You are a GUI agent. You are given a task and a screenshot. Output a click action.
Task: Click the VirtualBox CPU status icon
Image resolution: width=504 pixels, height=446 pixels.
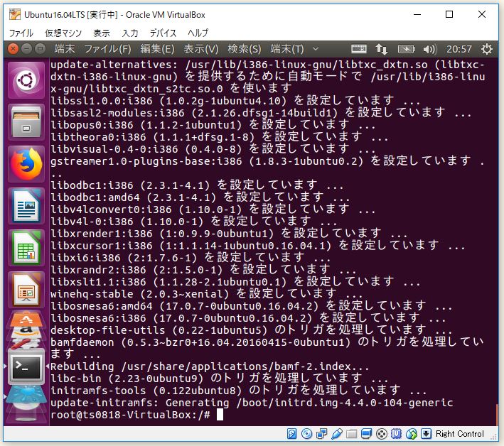click(397, 434)
